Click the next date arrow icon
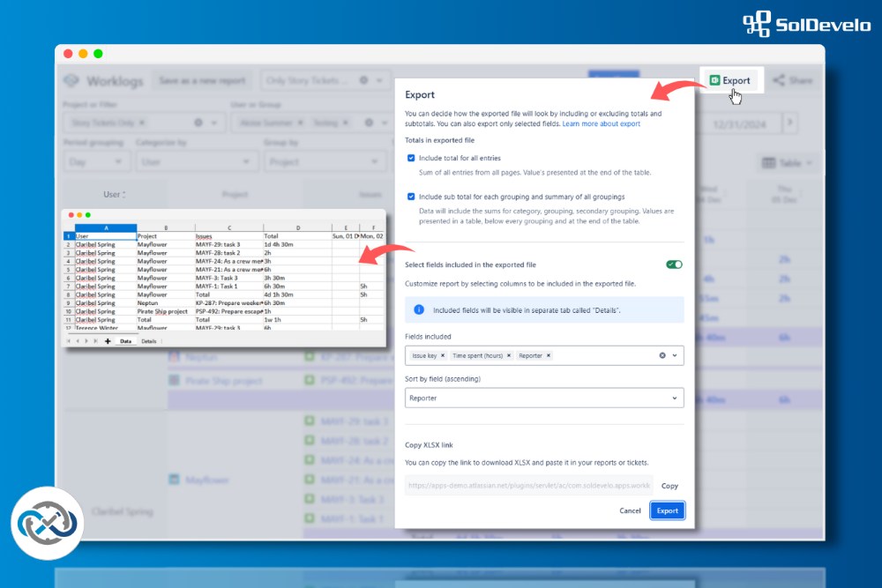The width and height of the screenshot is (882, 588). tap(789, 123)
